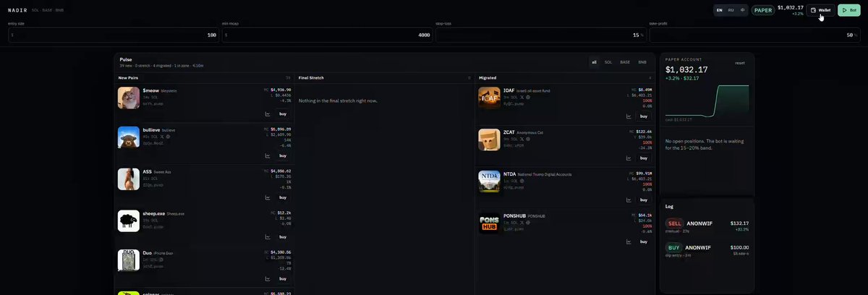Click the entry size input field
The height and width of the screenshot is (295, 868).
coord(114,35)
